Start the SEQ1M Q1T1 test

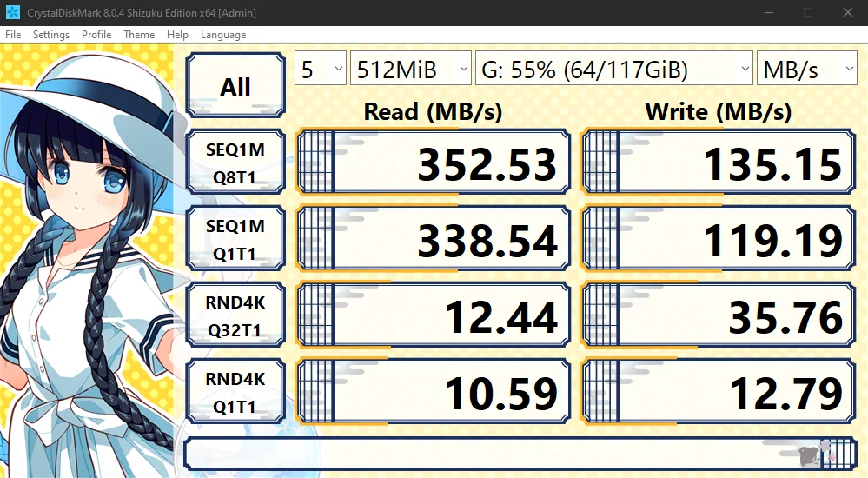[x=235, y=239]
